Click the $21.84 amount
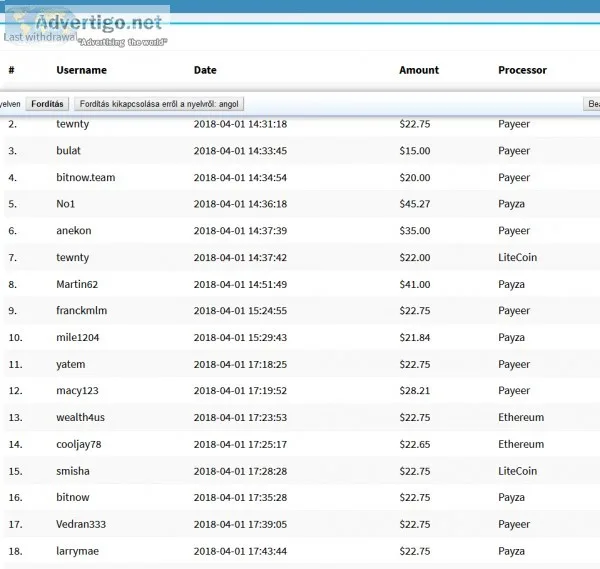The width and height of the screenshot is (600, 569). coord(415,337)
